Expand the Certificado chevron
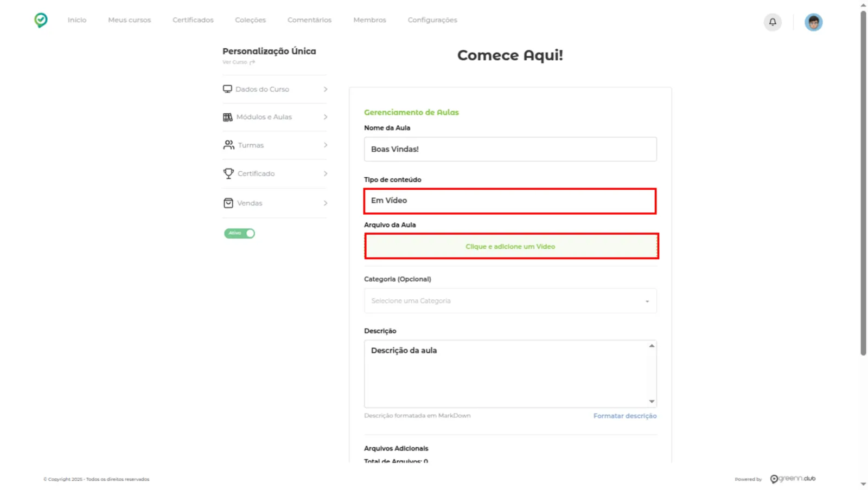The width and height of the screenshot is (868, 490). click(x=325, y=173)
